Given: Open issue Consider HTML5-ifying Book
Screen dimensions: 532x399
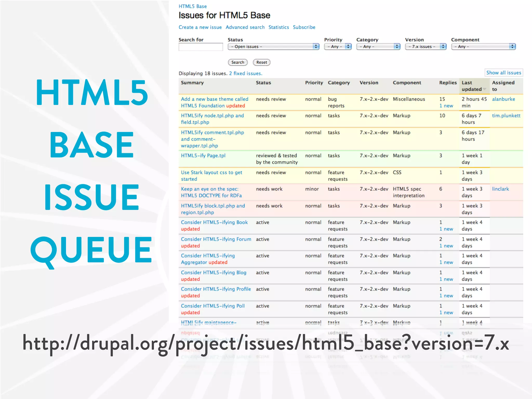Looking at the screenshot, I should pos(214,222).
